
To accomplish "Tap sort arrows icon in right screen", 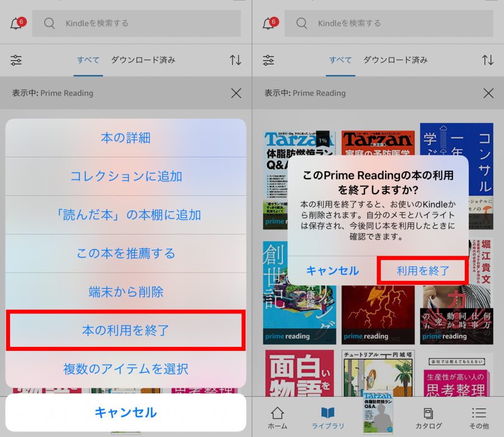I will (x=488, y=60).
